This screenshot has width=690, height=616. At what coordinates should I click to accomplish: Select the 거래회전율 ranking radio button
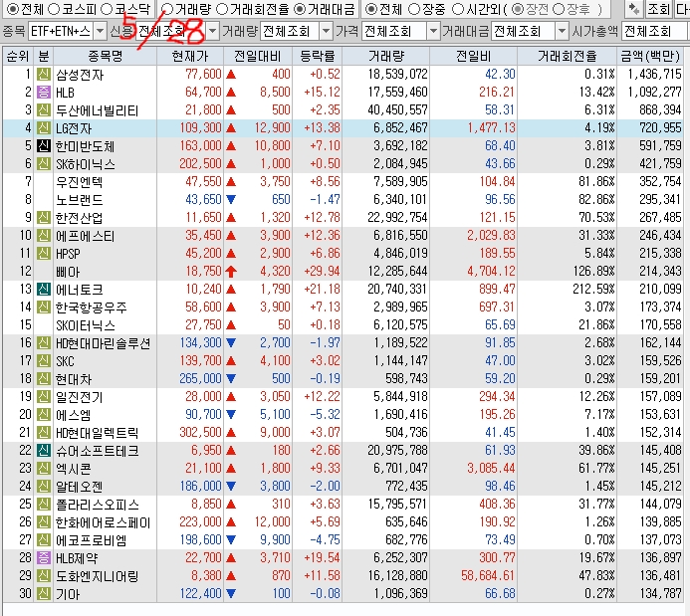coord(222,8)
